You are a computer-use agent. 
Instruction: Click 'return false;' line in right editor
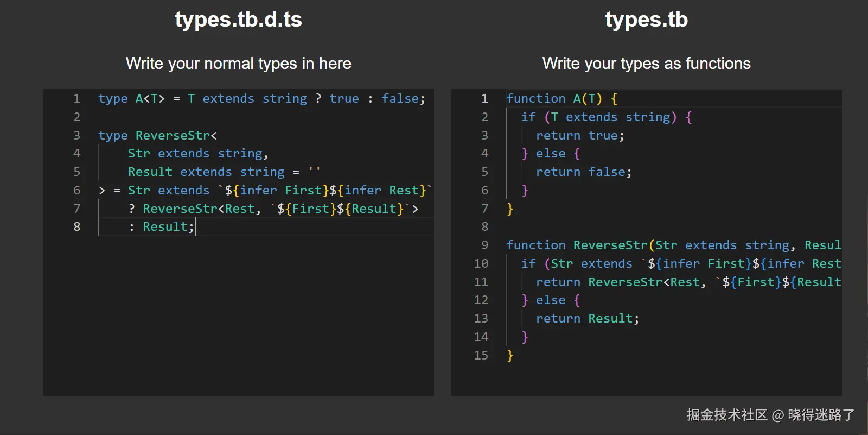coord(584,172)
